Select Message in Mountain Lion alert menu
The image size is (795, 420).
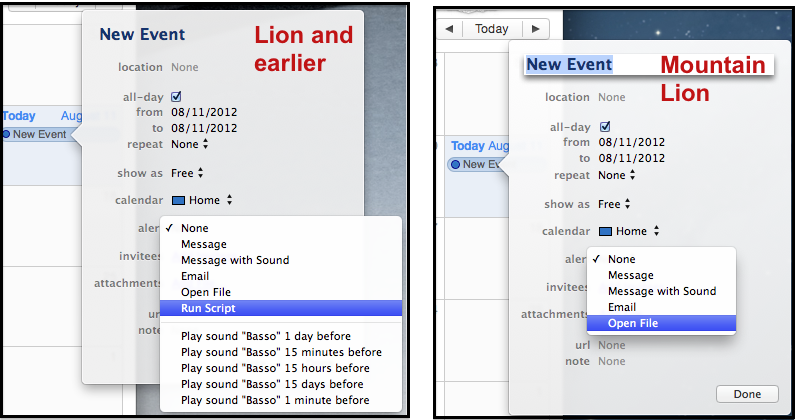pos(661,275)
